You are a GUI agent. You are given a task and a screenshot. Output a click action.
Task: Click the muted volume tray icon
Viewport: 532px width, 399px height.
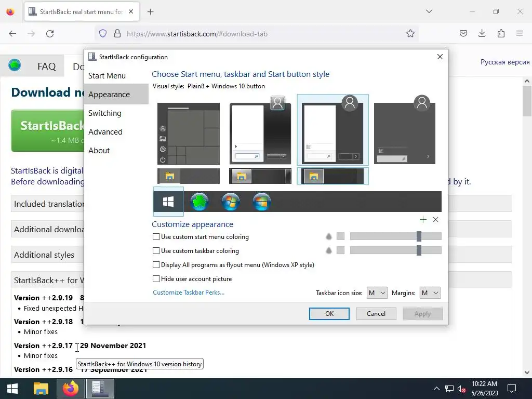(x=461, y=389)
